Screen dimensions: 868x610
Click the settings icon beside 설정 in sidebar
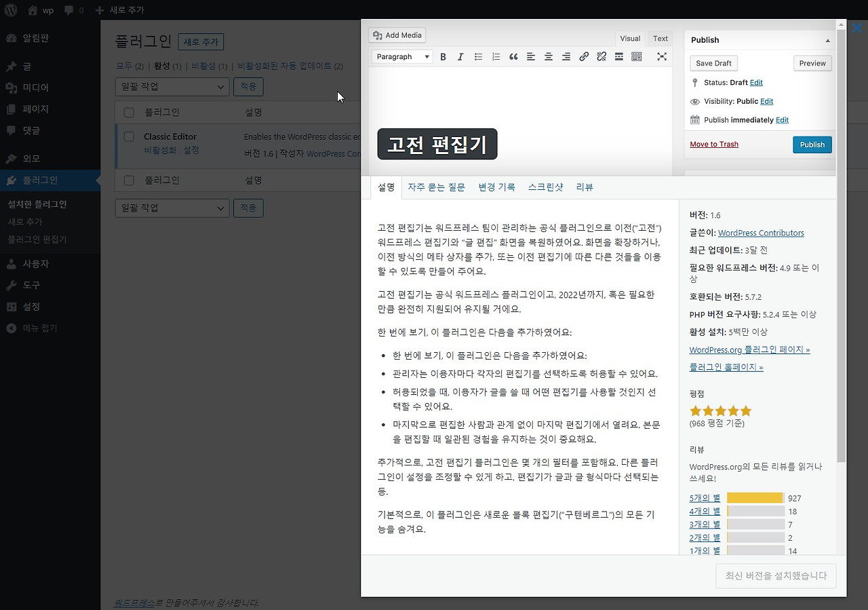click(11, 306)
